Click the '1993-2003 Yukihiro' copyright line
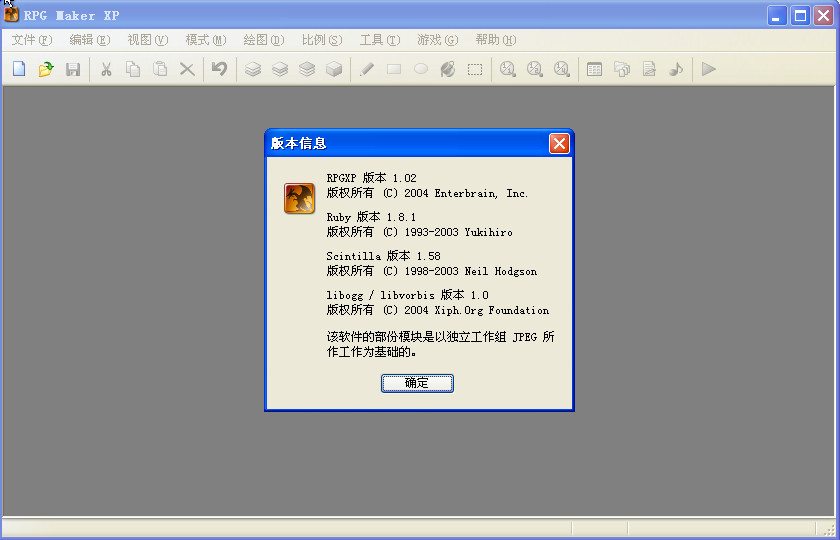 (x=419, y=232)
